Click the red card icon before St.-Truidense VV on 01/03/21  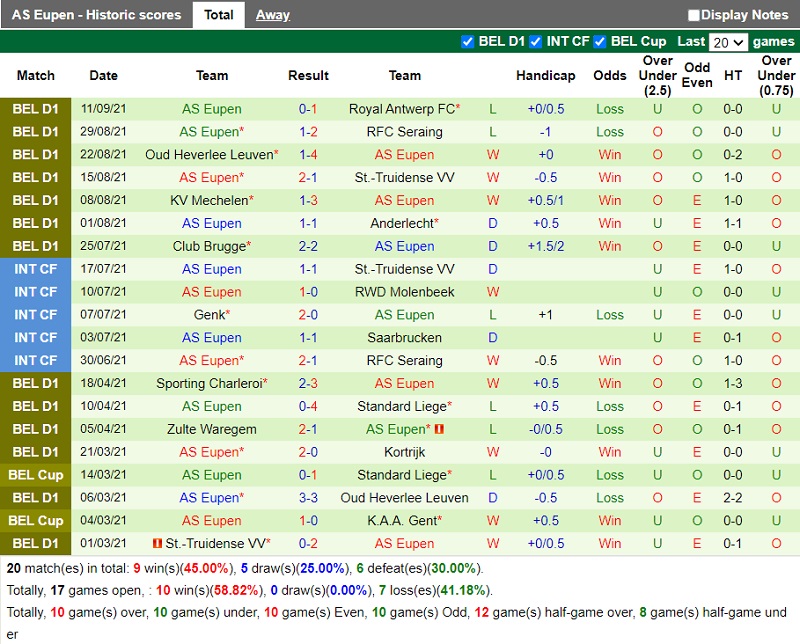pyautogui.click(x=158, y=543)
